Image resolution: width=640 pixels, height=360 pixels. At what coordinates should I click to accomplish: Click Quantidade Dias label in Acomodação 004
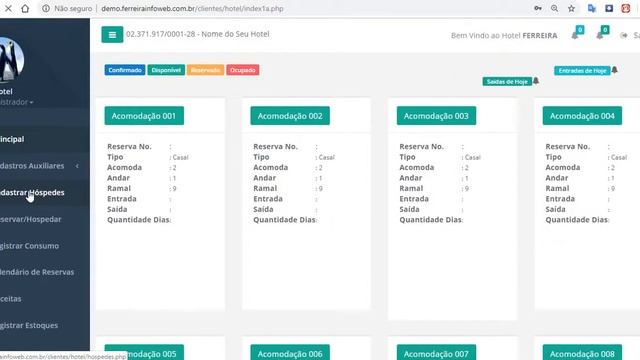tap(576, 220)
